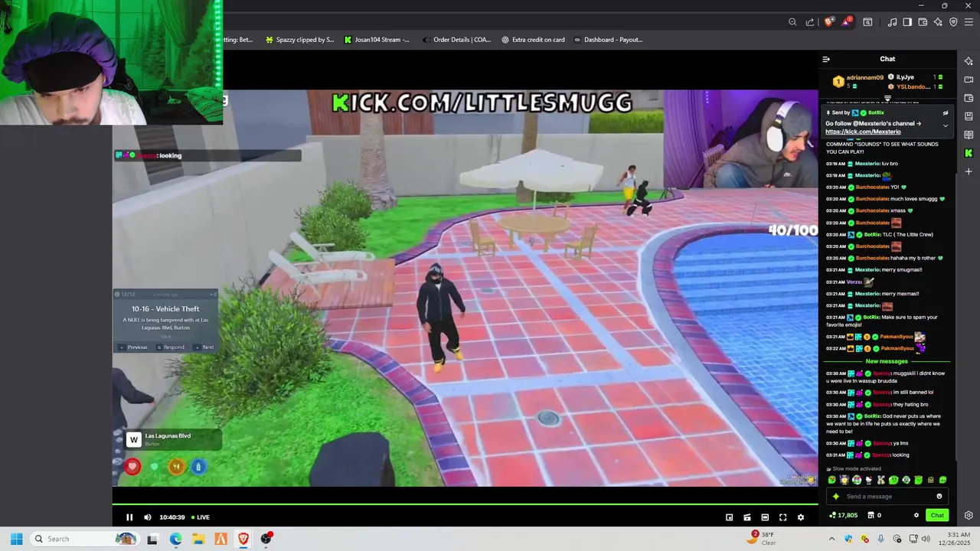Image resolution: width=980 pixels, height=551 pixels.
Task: Open the Josan104 Stream bookmark
Action: (377, 40)
